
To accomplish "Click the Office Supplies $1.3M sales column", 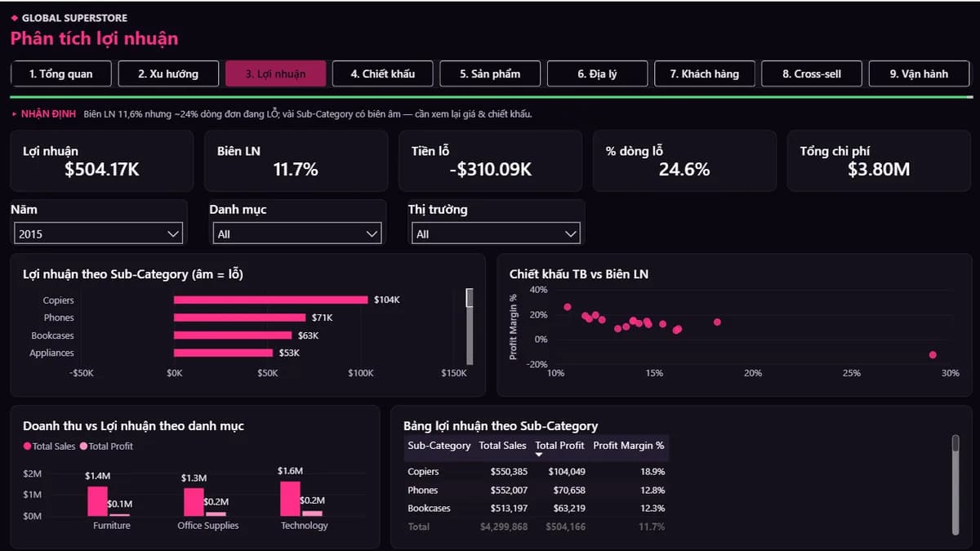I will [x=194, y=502].
